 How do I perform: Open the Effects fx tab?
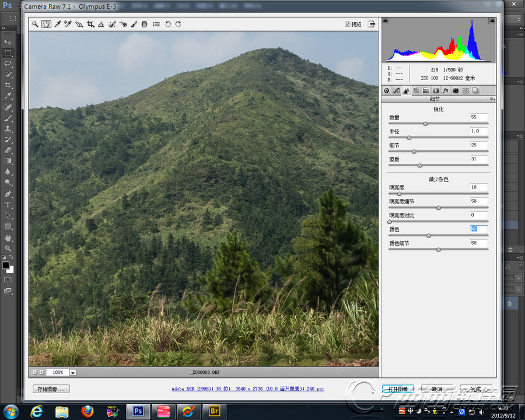[446, 90]
